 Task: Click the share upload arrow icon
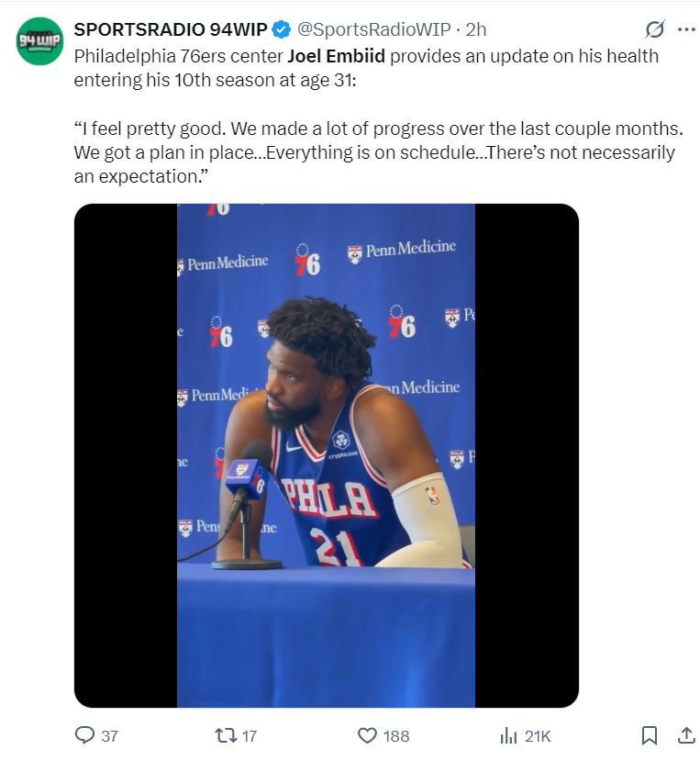pos(685,735)
